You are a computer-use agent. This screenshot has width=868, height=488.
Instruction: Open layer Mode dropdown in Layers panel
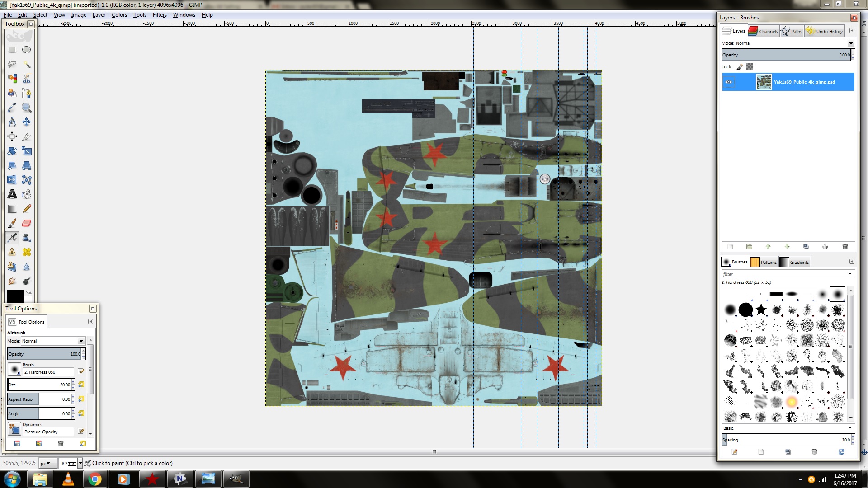tap(850, 43)
